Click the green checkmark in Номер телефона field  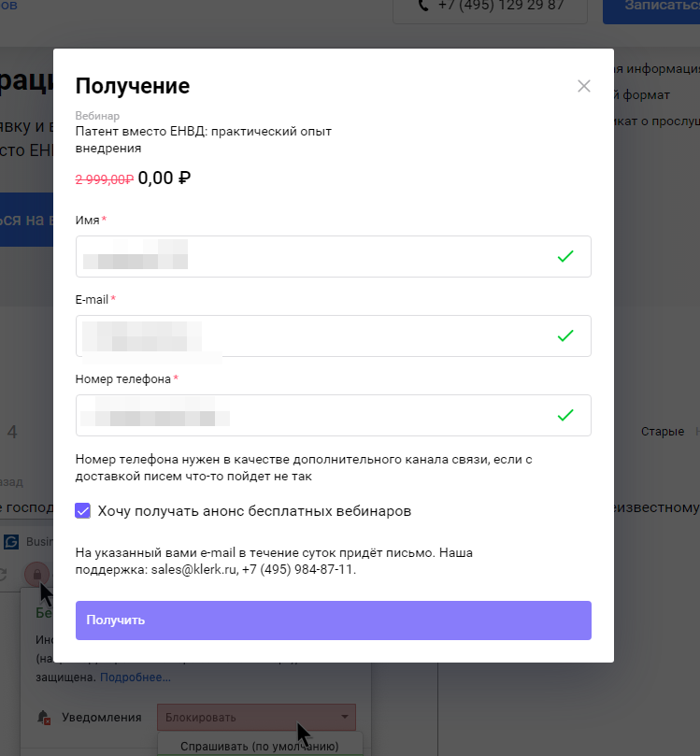(565, 415)
